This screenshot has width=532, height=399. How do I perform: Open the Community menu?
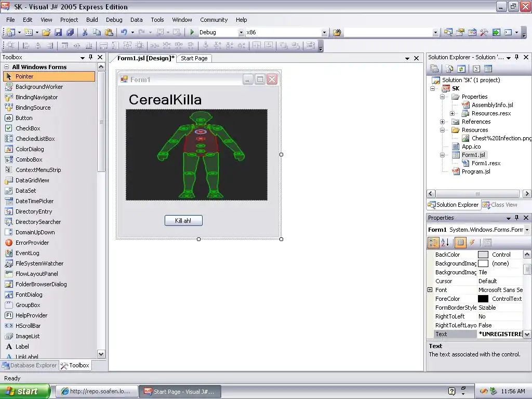pos(214,20)
